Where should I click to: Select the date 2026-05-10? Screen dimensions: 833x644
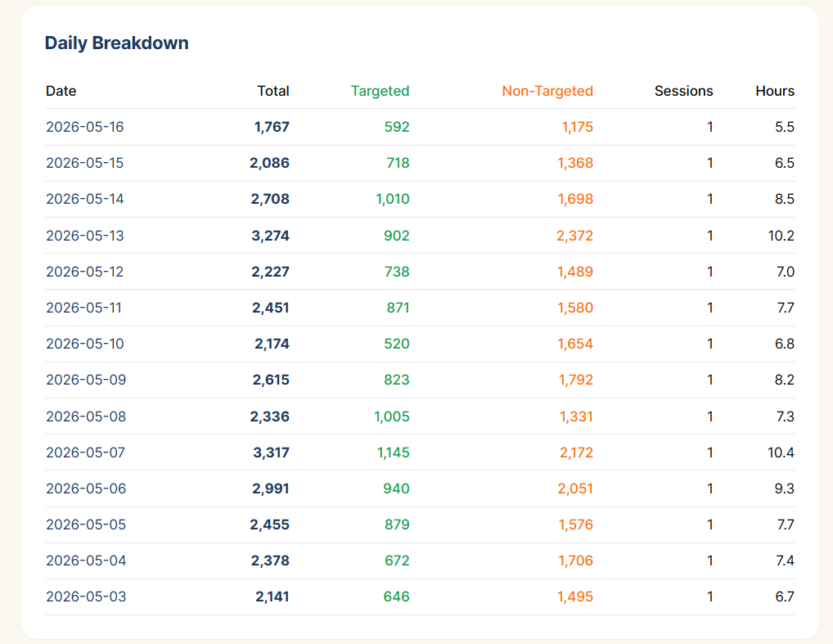click(84, 344)
